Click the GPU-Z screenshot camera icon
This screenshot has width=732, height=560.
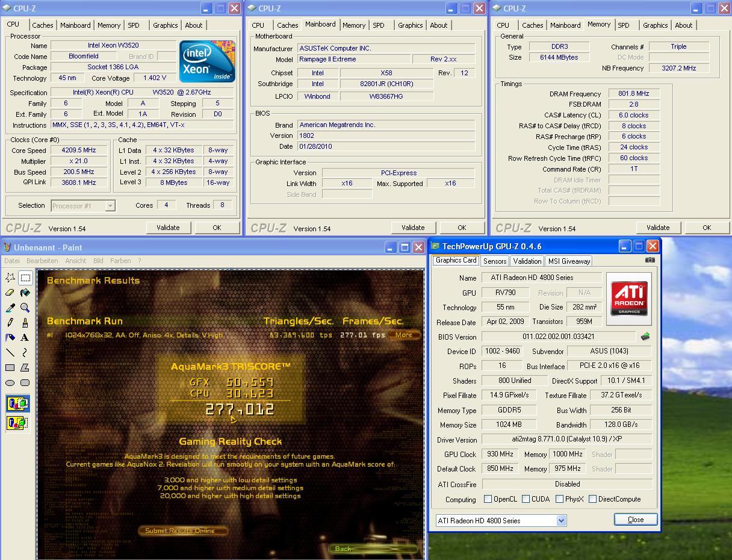[650, 260]
